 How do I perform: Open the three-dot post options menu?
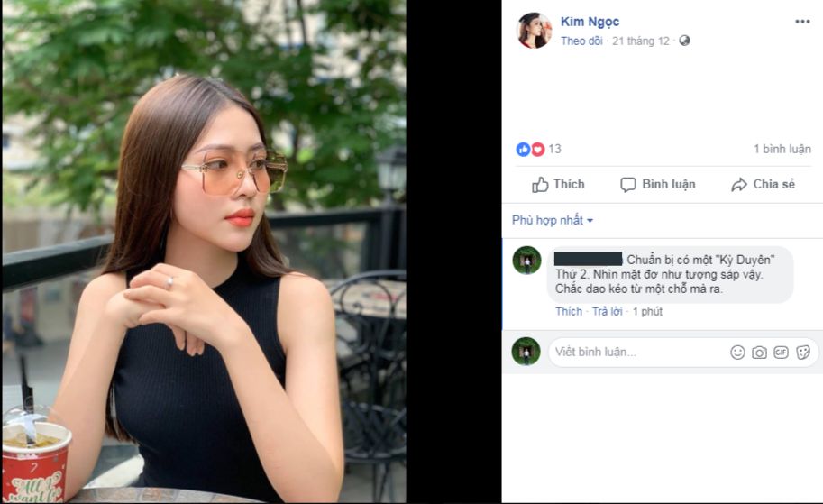coord(802,22)
